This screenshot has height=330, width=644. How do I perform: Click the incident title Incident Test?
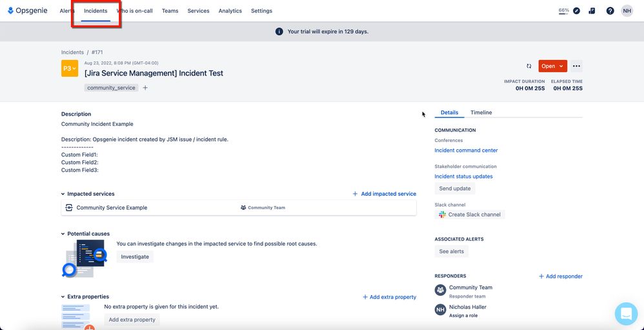(x=154, y=73)
